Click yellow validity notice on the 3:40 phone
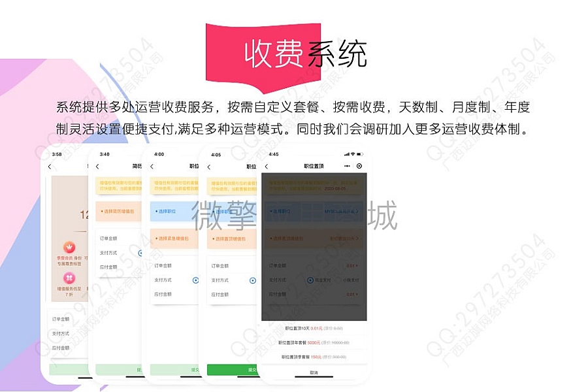The height and width of the screenshot is (392, 588). [118, 186]
